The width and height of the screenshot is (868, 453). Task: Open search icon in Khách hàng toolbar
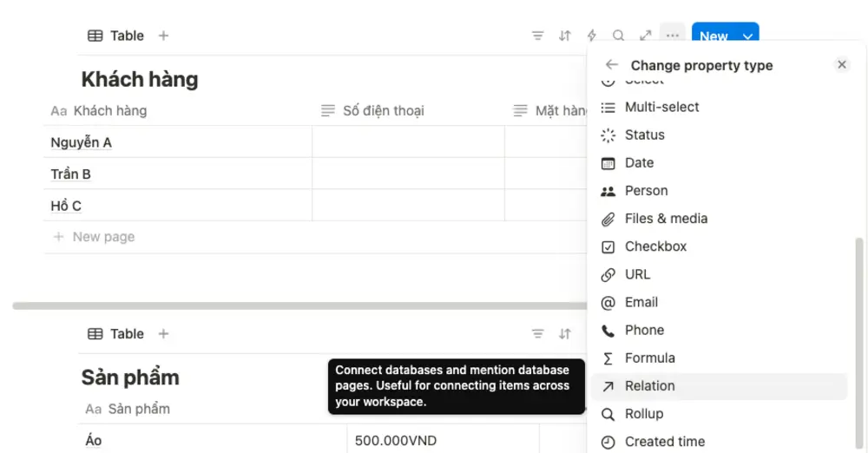618,36
